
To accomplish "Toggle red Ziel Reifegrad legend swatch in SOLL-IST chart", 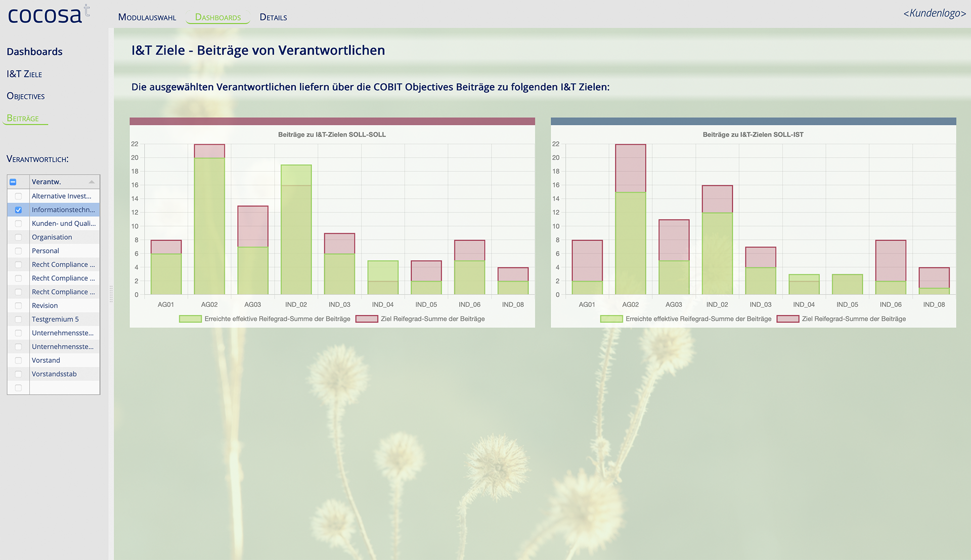I will (x=787, y=319).
